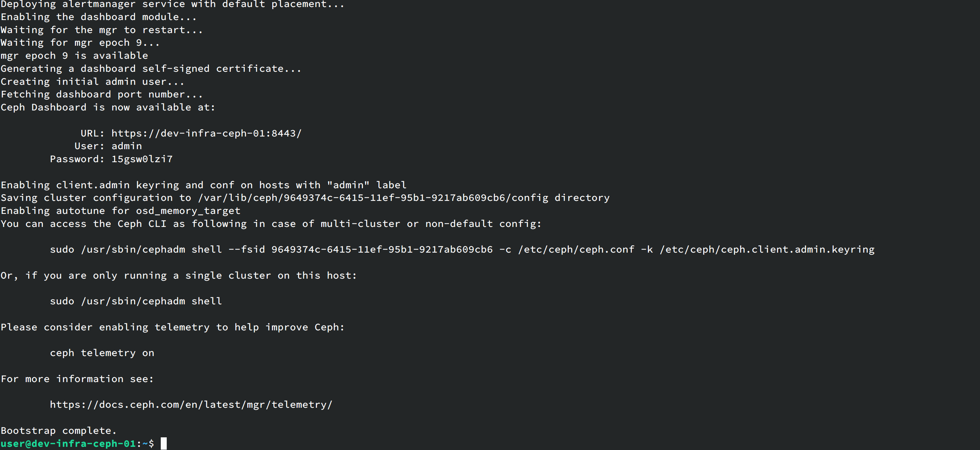The image size is (980, 450).
Task: Click the /etc/ceph/ceph.client.admin.keyring path
Action: coord(767,249)
